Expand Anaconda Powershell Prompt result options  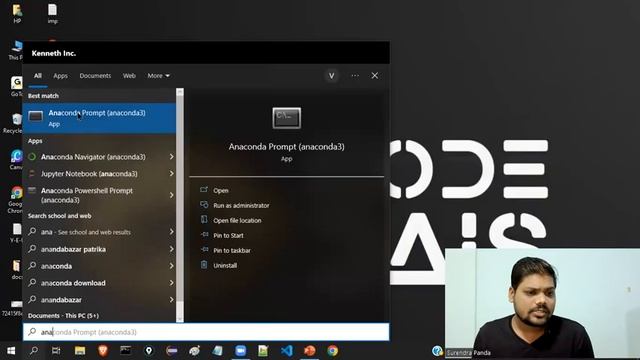coord(171,195)
